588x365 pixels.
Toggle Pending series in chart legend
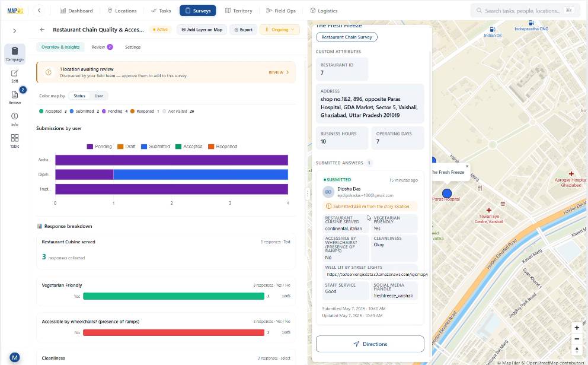pyautogui.click(x=100, y=147)
